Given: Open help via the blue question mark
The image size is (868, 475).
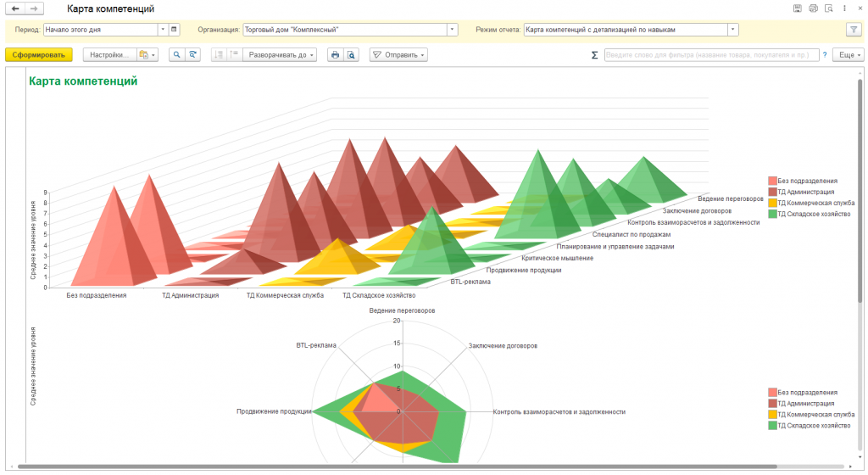Looking at the screenshot, I should tap(825, 55).
